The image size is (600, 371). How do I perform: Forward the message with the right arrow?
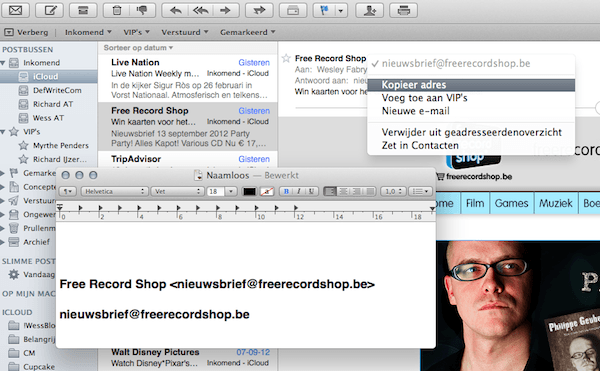[x=226, y=10]
